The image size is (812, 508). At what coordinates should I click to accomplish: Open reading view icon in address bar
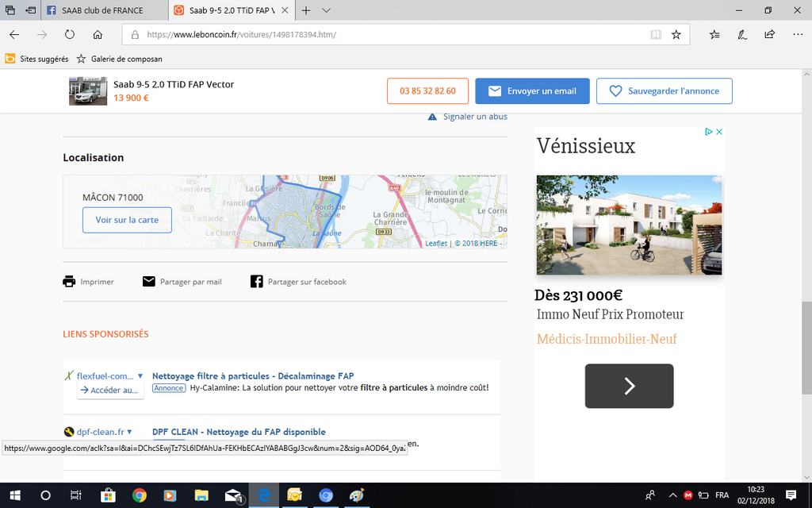coord(656,35)
